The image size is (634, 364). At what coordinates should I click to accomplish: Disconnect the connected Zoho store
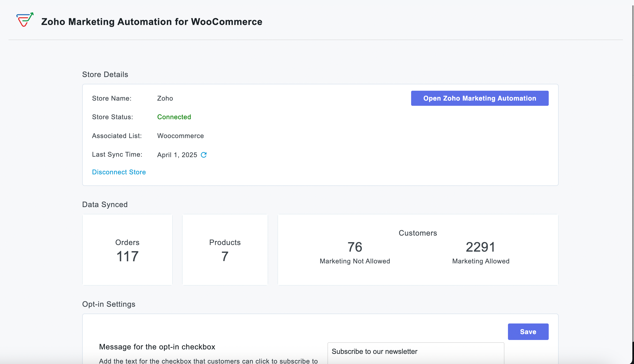click(119, 172)
